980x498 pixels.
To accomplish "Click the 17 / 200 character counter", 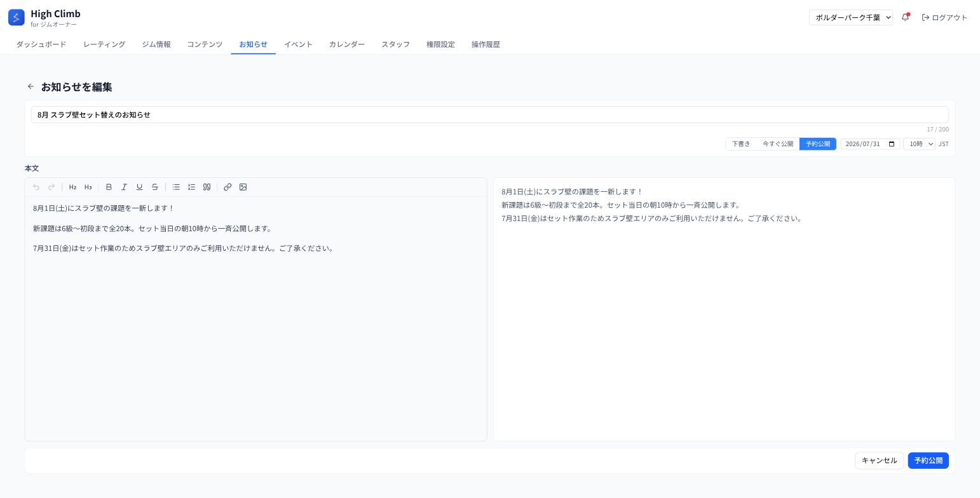I will [937, 130].
